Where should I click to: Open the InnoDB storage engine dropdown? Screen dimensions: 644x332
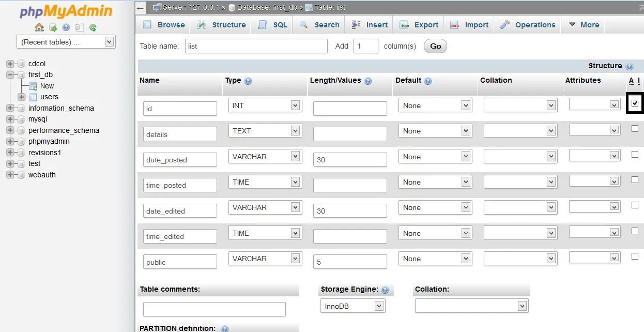(353, 306)
